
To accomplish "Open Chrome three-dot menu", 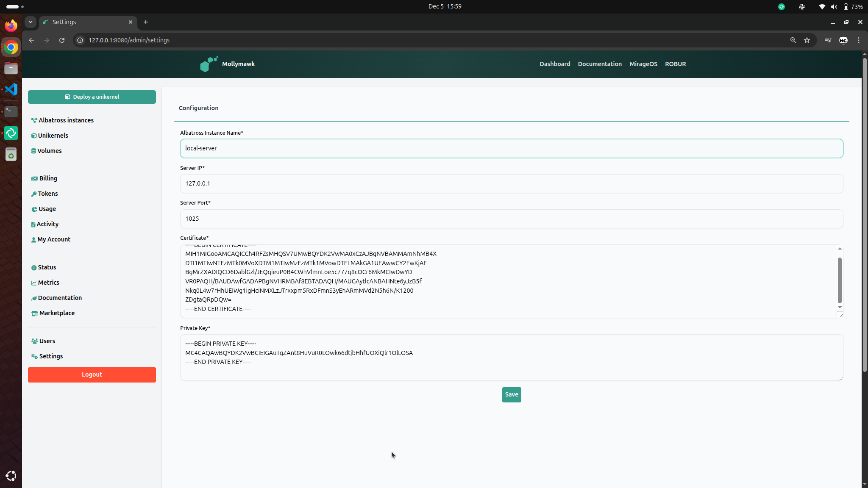I will [859, 40].
